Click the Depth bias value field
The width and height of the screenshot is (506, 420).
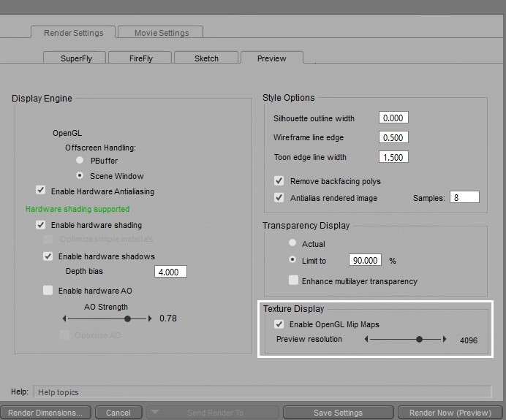170,272
